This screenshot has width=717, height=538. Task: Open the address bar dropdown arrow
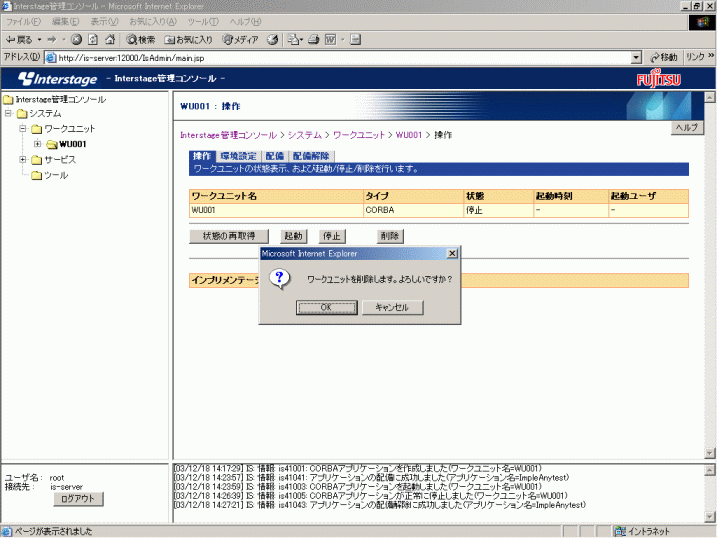636,58
